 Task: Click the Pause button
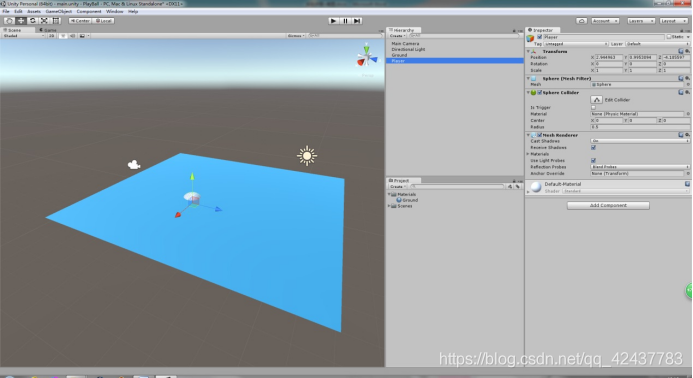346,21
